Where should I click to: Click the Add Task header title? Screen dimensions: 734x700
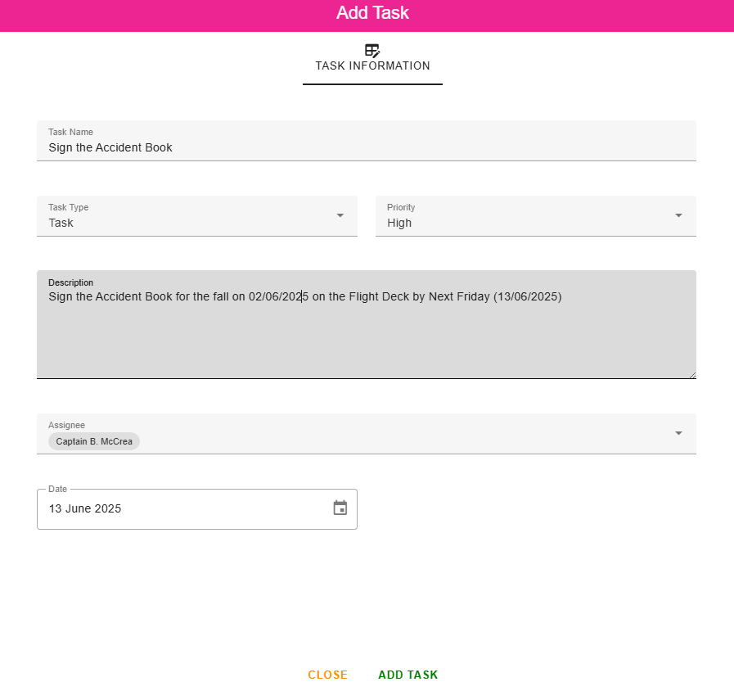point(372,13)
